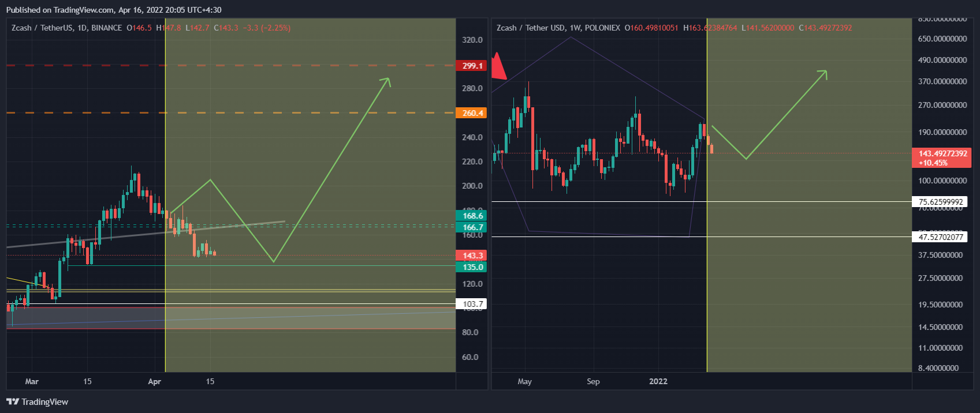
Task: Click the 14.50000000 axis value
Action: [941, 327]
